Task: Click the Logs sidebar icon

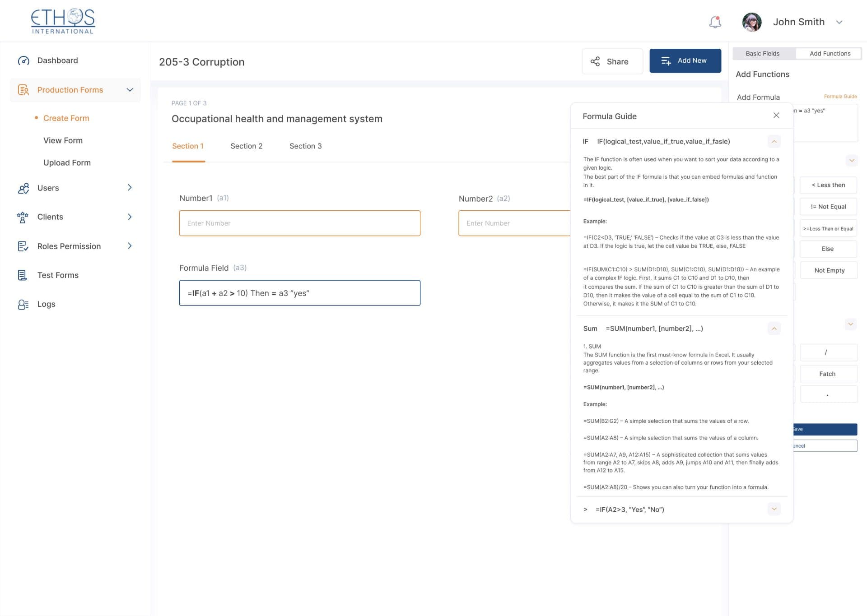Action: (x=23, y=305)
